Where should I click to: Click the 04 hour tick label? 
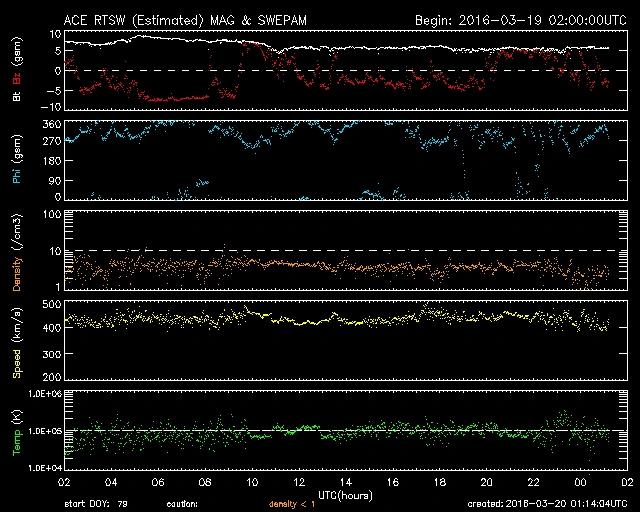[111, 483]
